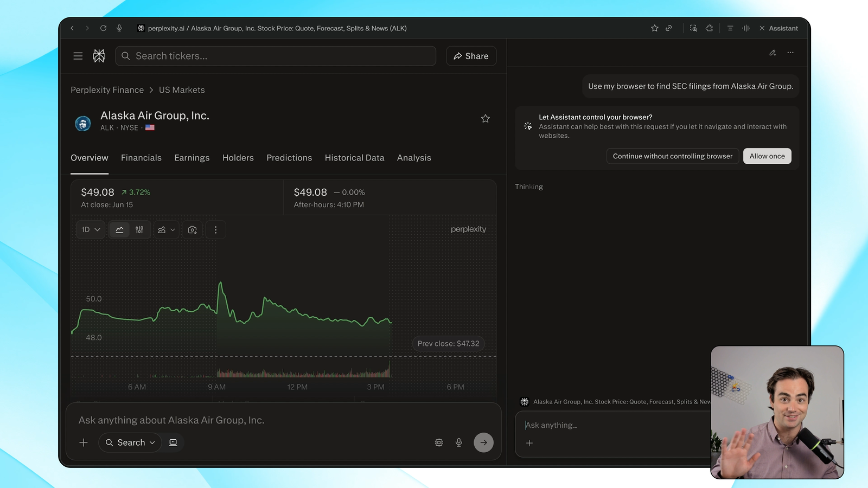Expand the 1D time range dropdown
Image resolution: width=868 pixels, height=488 pixels.
(x=91, y=230)
